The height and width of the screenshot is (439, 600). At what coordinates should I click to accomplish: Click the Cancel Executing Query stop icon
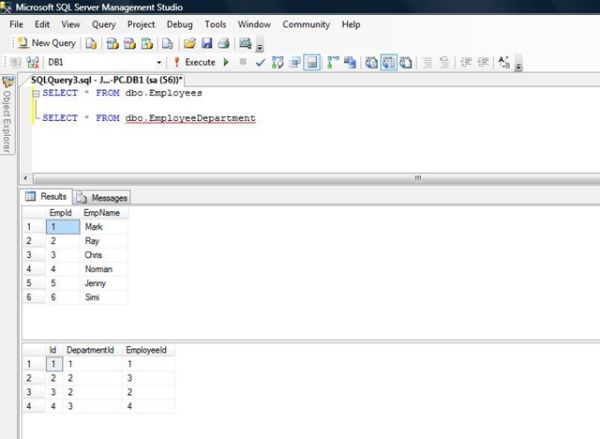[x=243, y=62]
